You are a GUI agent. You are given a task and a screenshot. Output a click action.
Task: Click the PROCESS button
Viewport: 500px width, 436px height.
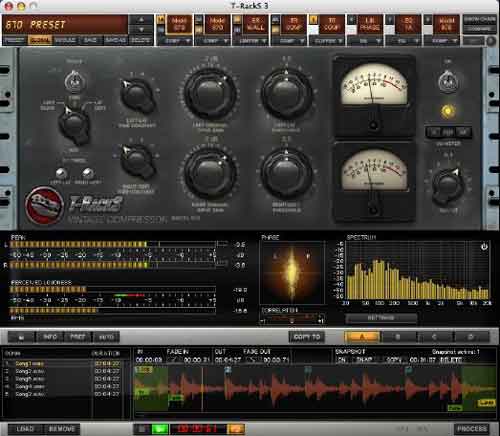click(x=472, y=429)
